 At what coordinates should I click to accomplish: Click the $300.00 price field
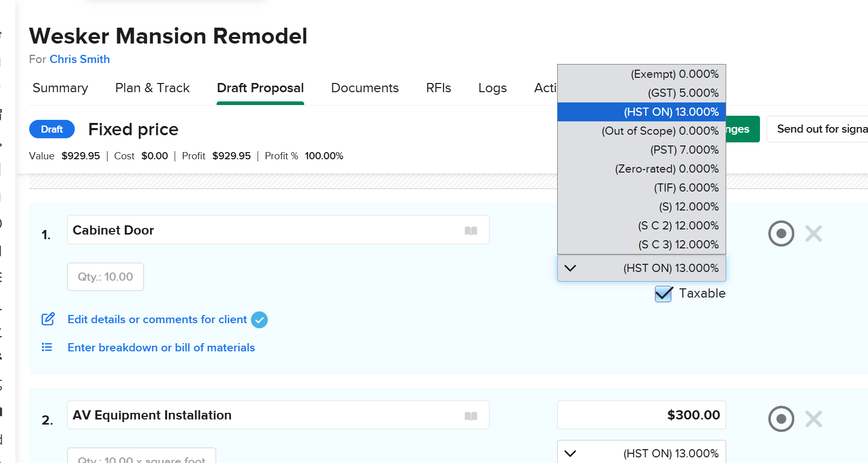coord(641,415)
